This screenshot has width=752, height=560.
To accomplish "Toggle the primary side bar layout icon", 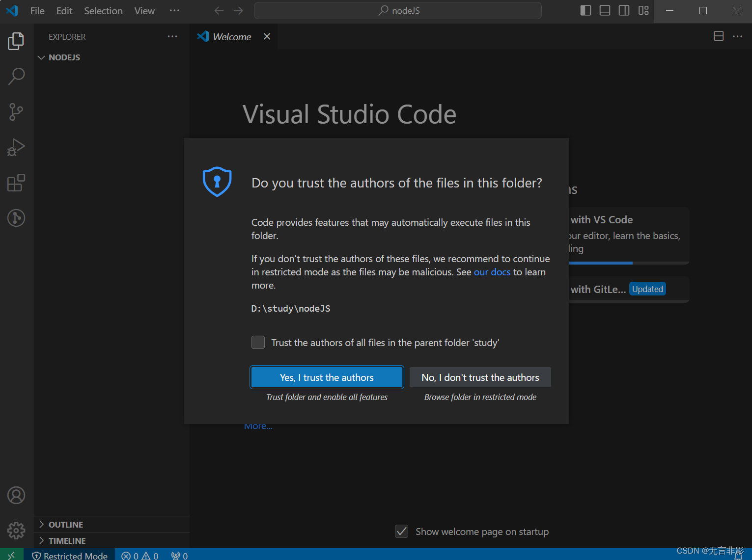I will (585, 11).
